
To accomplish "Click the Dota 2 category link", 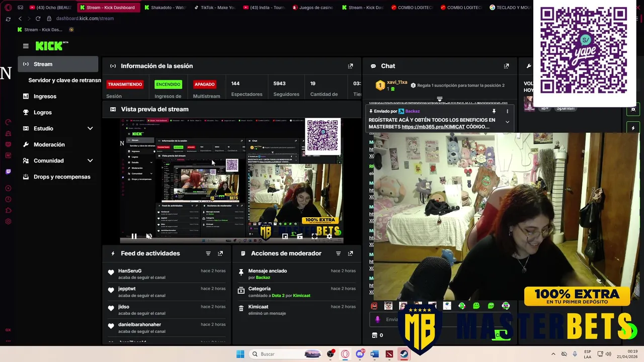I will click(278, 296).
